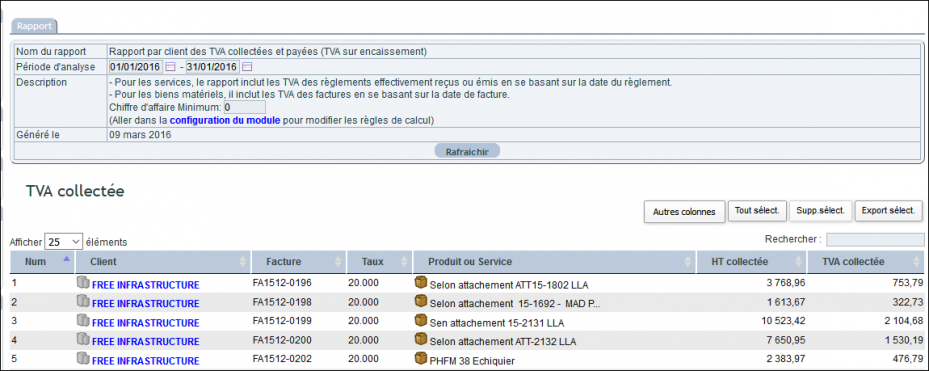Click the TVA collectée section heading
The width and height of the screenshot is (929, 371).
[75, 191]
